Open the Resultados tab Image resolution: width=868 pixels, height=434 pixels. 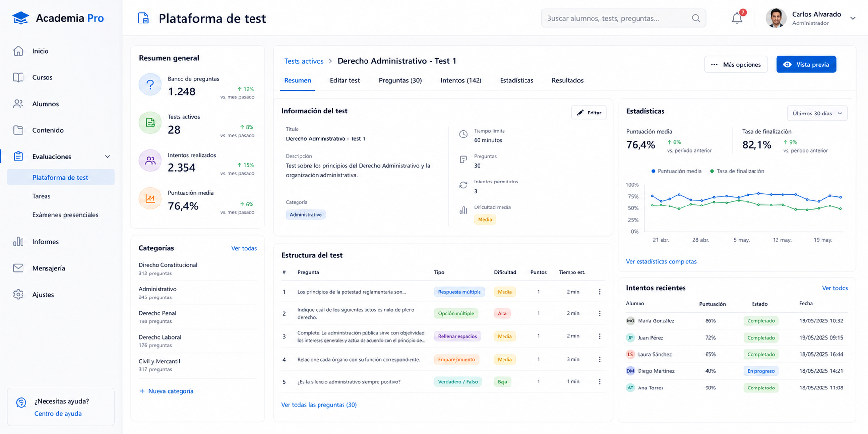click(568, 80)
